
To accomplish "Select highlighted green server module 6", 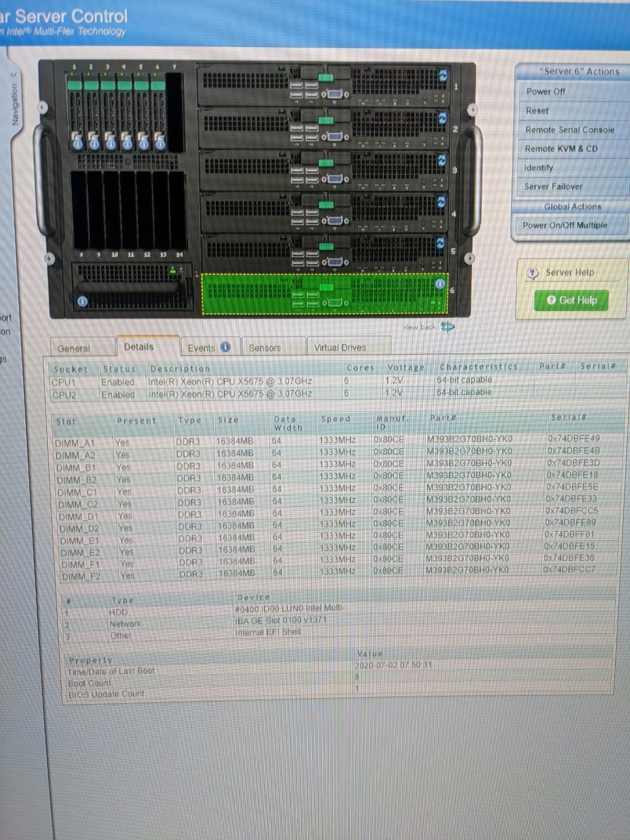I will point(324,294).
